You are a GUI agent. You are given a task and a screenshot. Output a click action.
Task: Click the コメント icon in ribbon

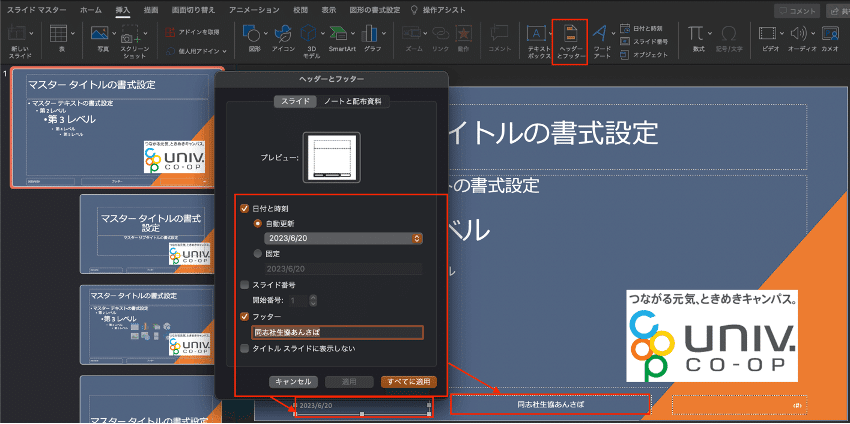coord(499,34)
